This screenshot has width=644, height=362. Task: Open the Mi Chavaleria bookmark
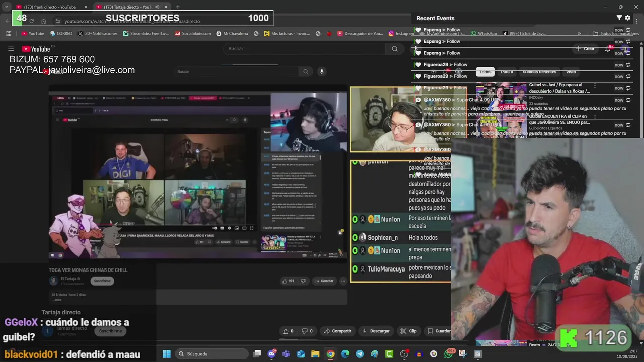click(232, 34)
